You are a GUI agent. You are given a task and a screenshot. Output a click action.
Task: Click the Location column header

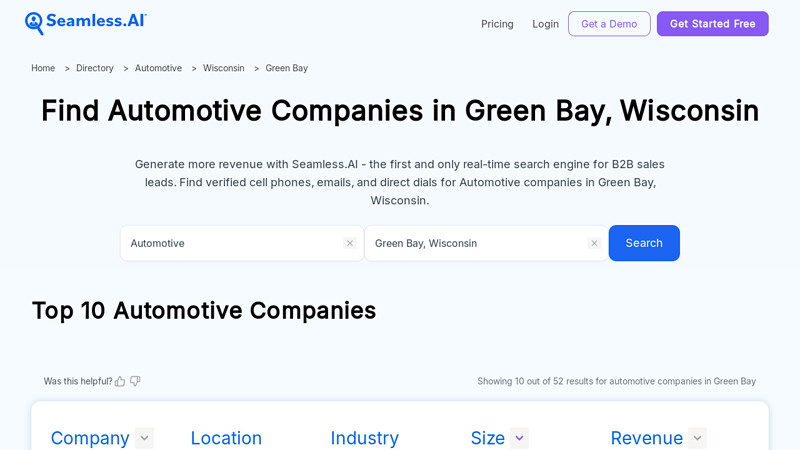pyautogui.click(x=226, y=438)
